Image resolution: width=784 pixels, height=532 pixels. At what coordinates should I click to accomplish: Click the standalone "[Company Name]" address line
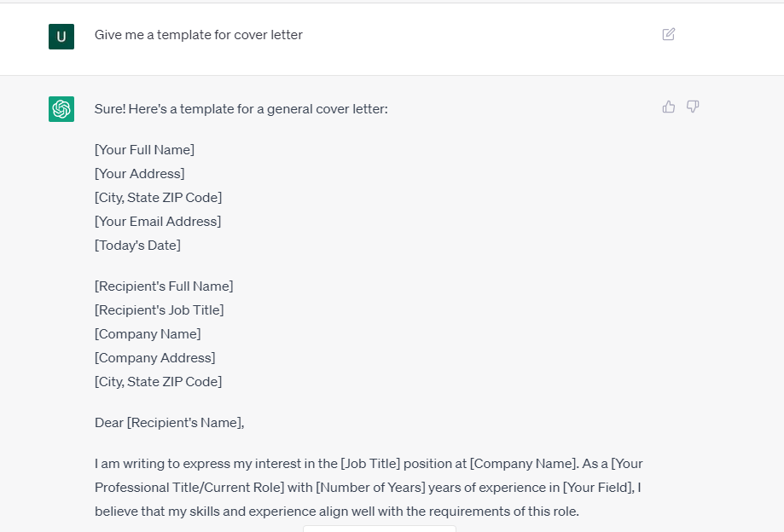click(x=148, y=334)
